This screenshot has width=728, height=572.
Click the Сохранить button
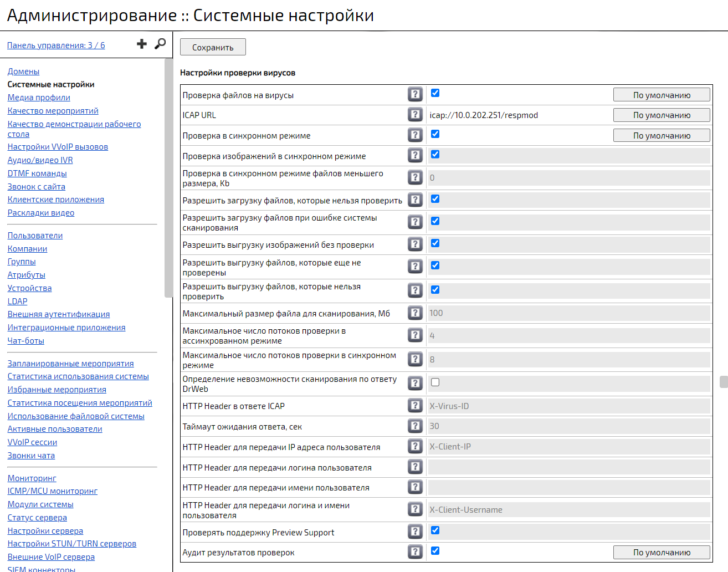click(213, 47)
